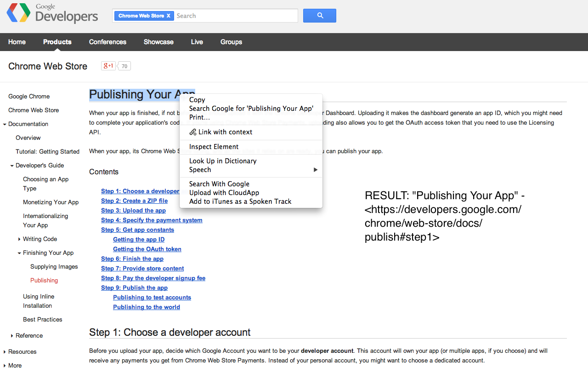Open Tutorial: Getting Started link
Image resolution: width=588 pixels, height=368 pixels.
47,152
